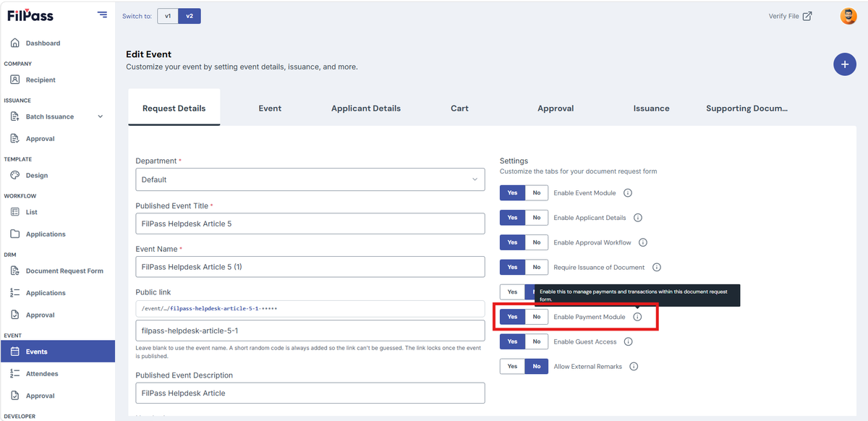
Task: Click the Event Name input field
Action: tap(310, 267)
